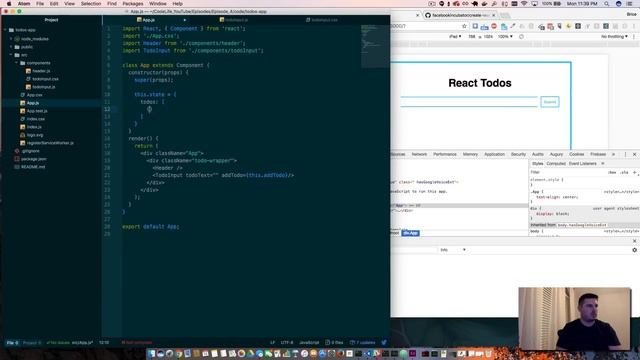Open package.json in the project tree
Image resolution: width=640 pixels, height=360 pixels.
pos(33,159)
